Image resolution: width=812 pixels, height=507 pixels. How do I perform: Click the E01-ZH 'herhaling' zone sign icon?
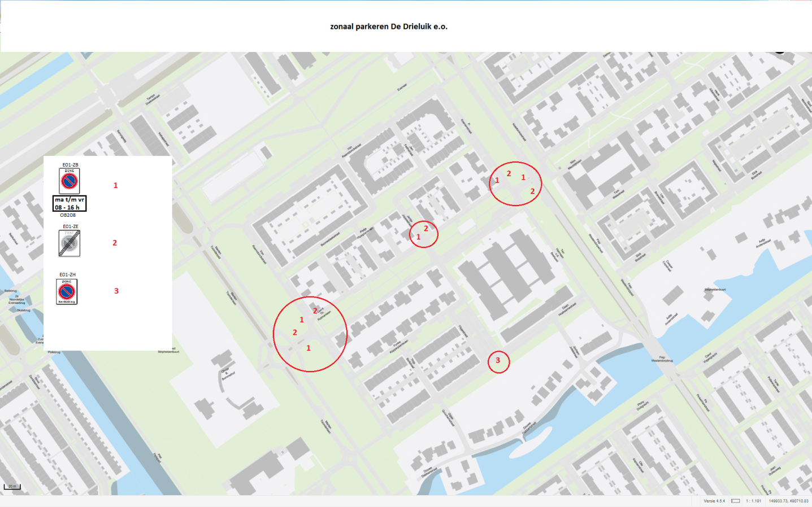coord(67,292)
